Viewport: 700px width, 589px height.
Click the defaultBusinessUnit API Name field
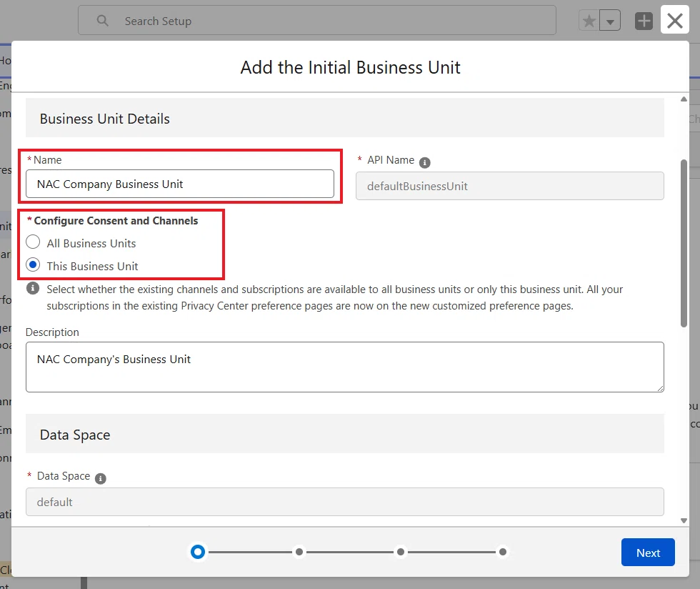(x=510, y=186)
